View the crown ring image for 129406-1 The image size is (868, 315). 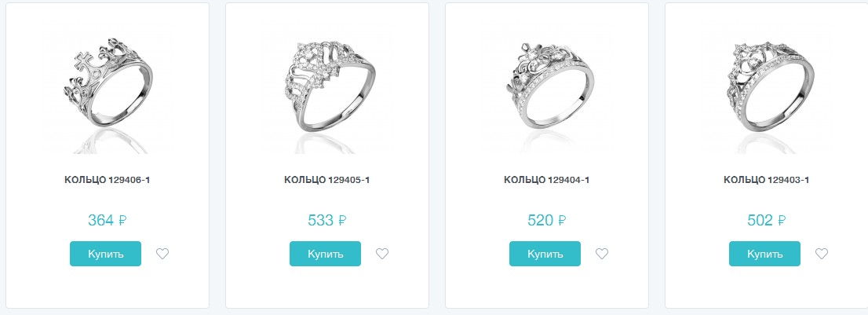[x=107, y=86]
